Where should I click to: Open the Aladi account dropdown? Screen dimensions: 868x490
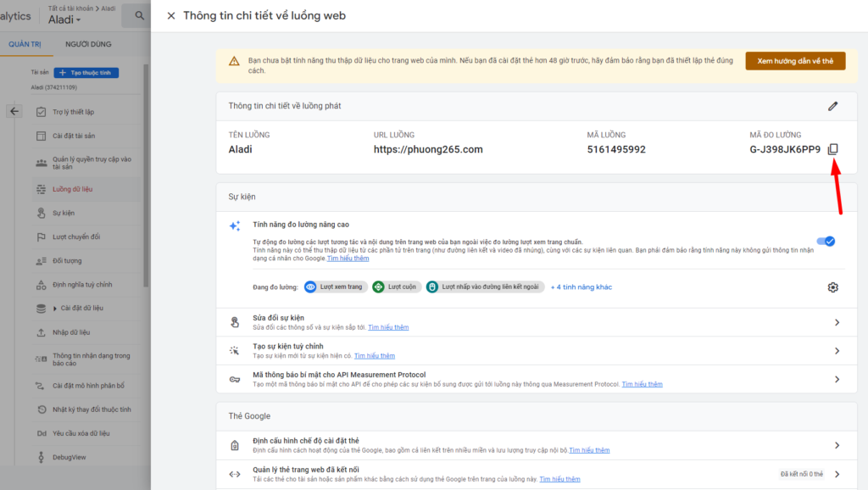pos(64,19)
